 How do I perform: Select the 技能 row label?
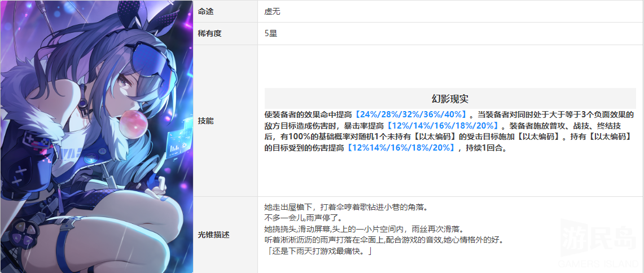pyautogui.click(x=206, y=121)
